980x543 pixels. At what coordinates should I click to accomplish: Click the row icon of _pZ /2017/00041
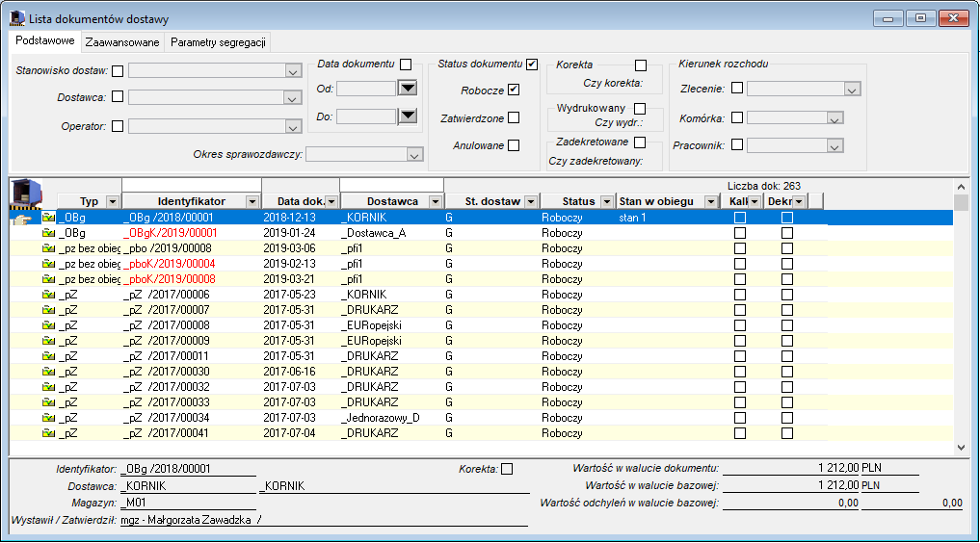tap(48, 433)
